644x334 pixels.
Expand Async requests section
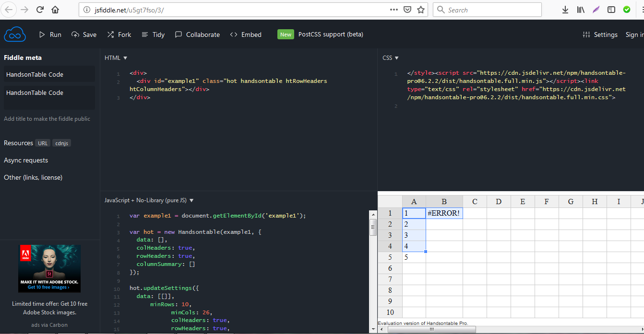pyautogui.click(x=26, y=160)
